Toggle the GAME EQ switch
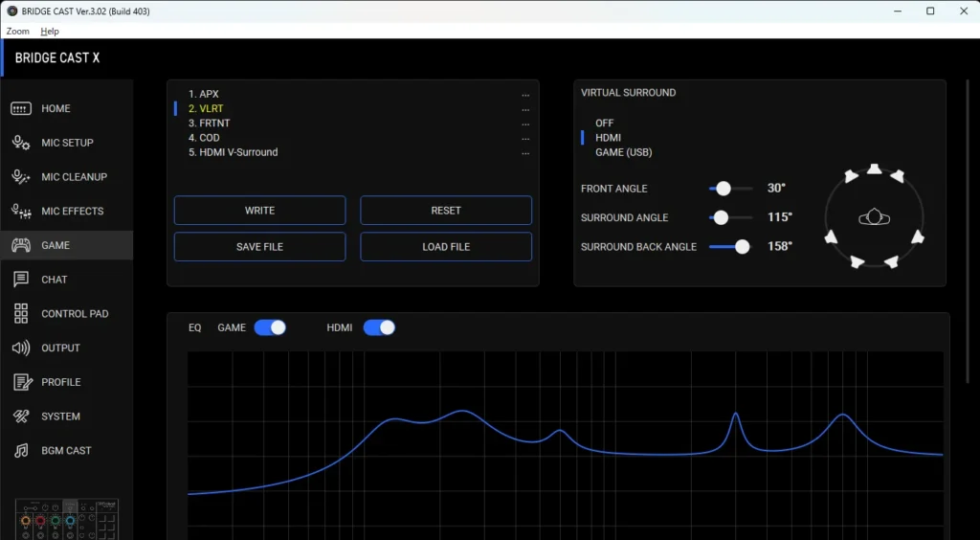The height and width of the screenshot is (540, 980). click(270, 327)
